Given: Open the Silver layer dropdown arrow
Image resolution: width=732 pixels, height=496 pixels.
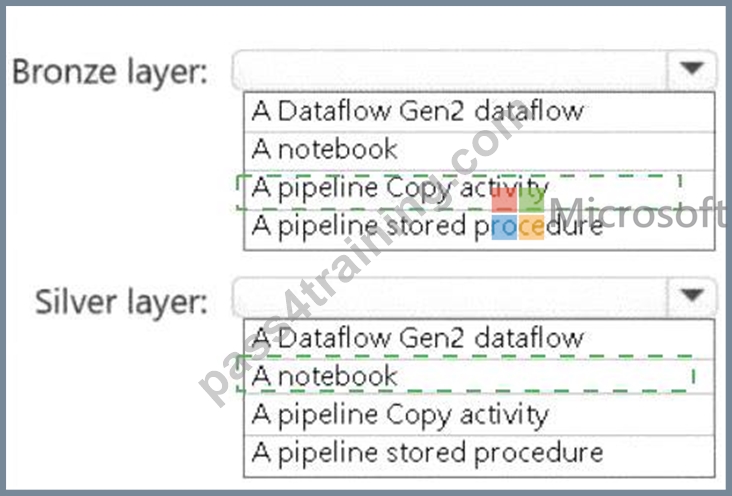Looking at the screenshot, I should pos(691,296).
